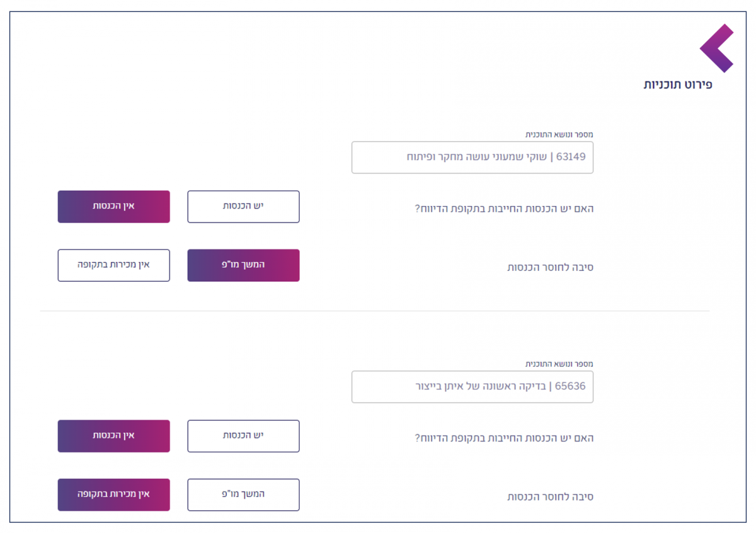Click the reporting-period income question for program 63149
Viewport: 756px width, 533px height.
[504, 209]
